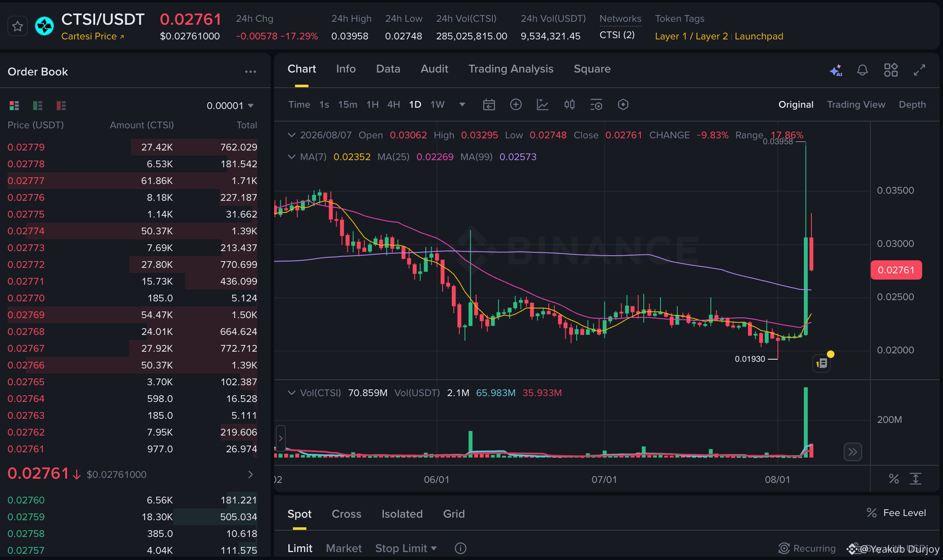
Task: Expand the chart to fullscreen
Action: pos(920,70)
